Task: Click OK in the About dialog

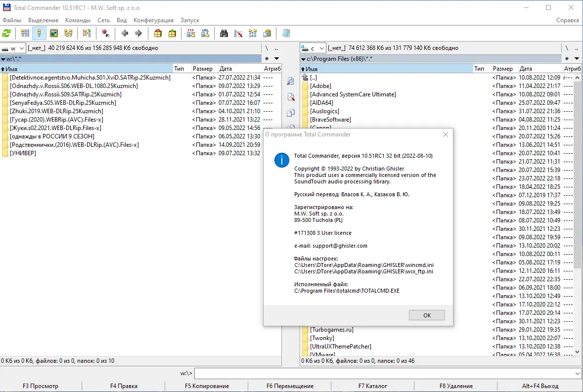Action: tap(427, 315)
